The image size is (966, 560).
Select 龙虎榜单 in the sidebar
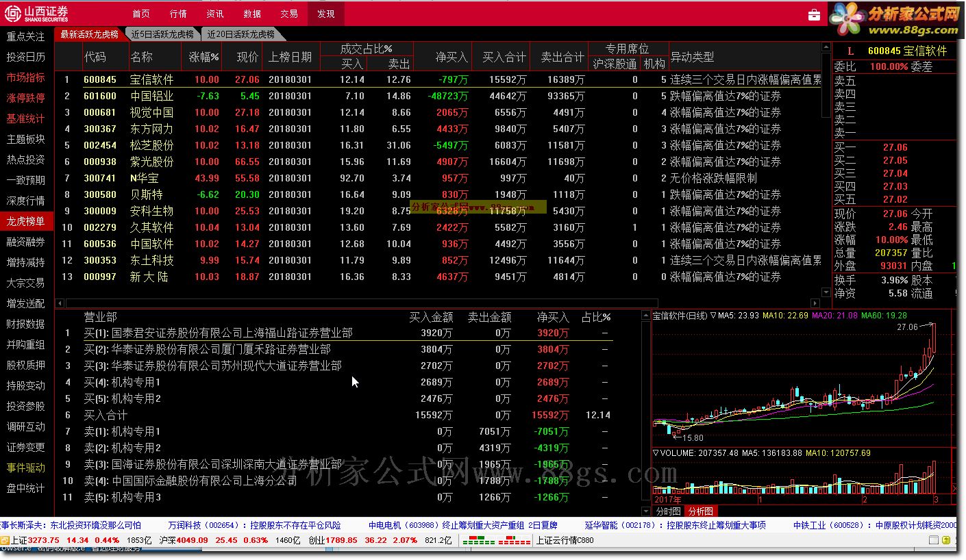(26, 221)
